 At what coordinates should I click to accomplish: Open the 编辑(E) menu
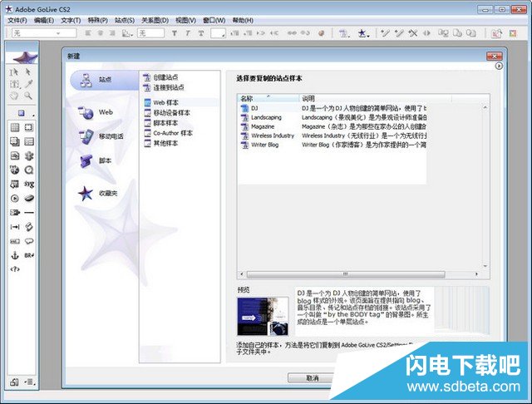tap(44, 20)
